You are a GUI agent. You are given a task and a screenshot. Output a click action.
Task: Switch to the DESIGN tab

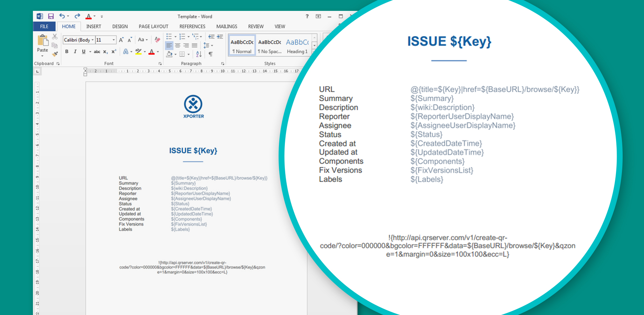[120, 26]
